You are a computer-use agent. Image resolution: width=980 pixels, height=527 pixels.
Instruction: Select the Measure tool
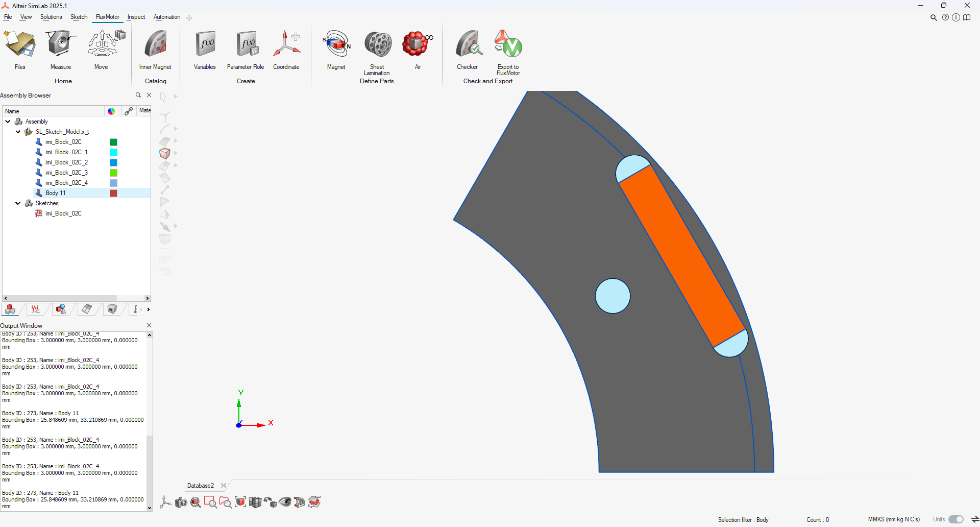point(61,50)
